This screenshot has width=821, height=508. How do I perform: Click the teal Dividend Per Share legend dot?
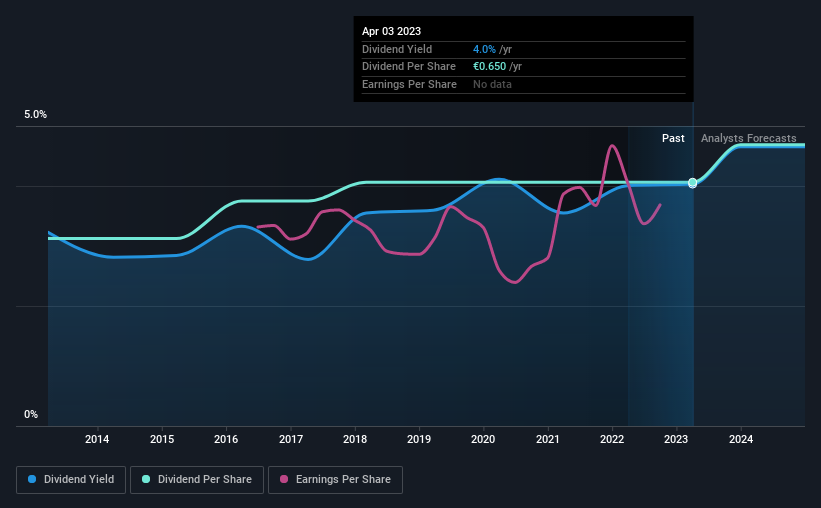click(x=146, y=479)
